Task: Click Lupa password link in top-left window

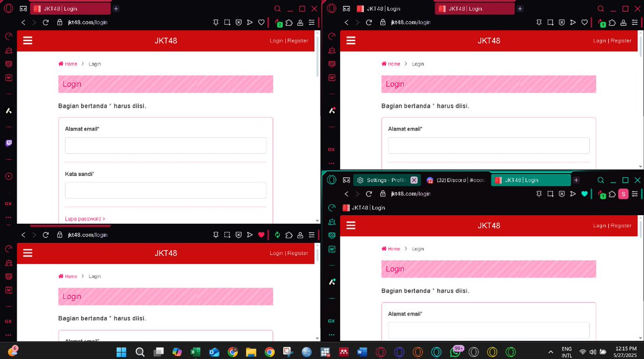Action: pos(85,219)
